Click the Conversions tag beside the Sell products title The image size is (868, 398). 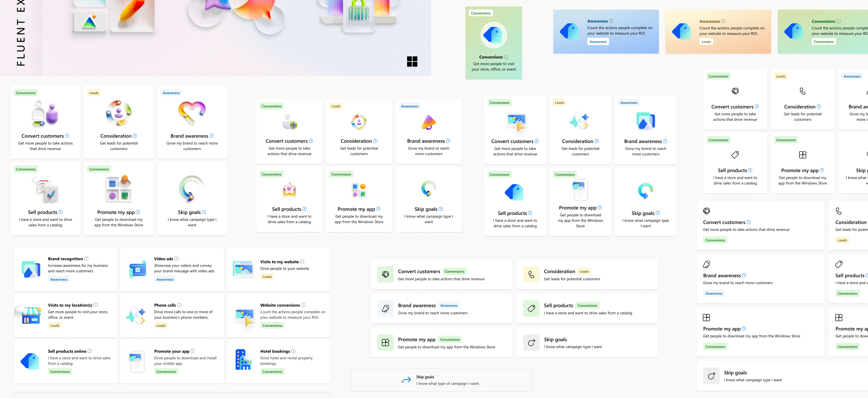point(587,305)
